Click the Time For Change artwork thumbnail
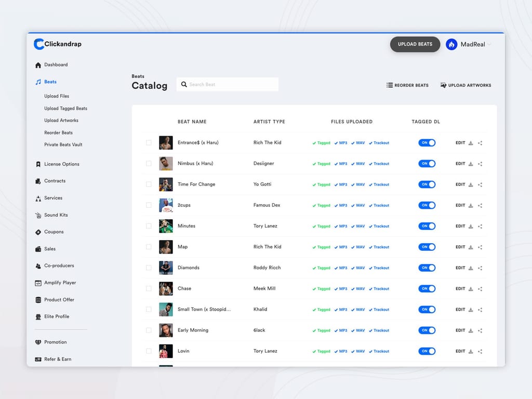Image resolution: width=532 pixels, height=399 pixels. click(x=166, y=184)
